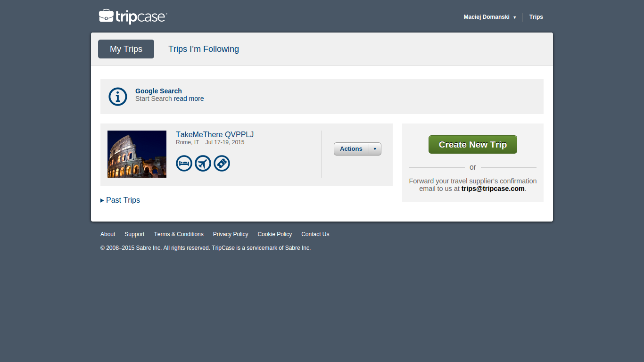Click the airplane flight icon on the Rome trip

click(203, 164)
